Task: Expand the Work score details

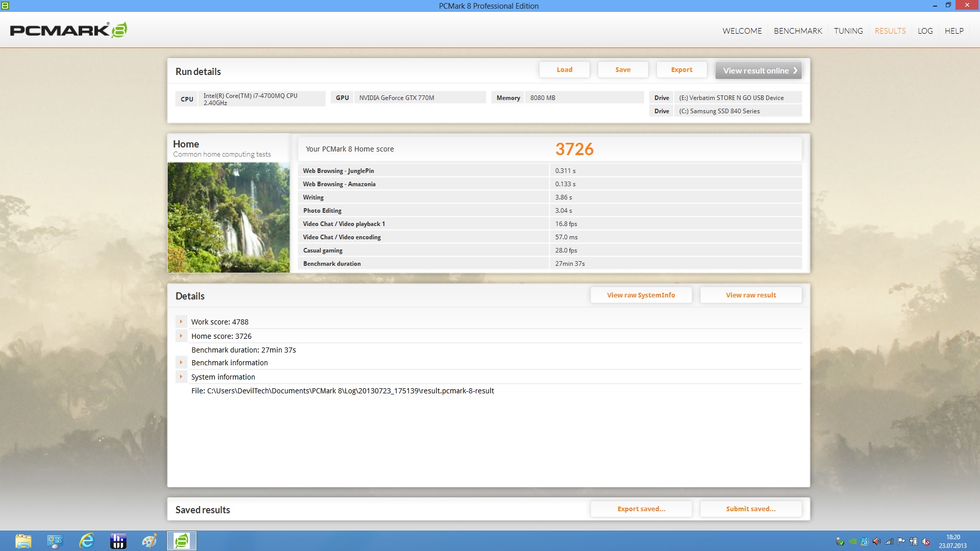Action: (181, 321)
